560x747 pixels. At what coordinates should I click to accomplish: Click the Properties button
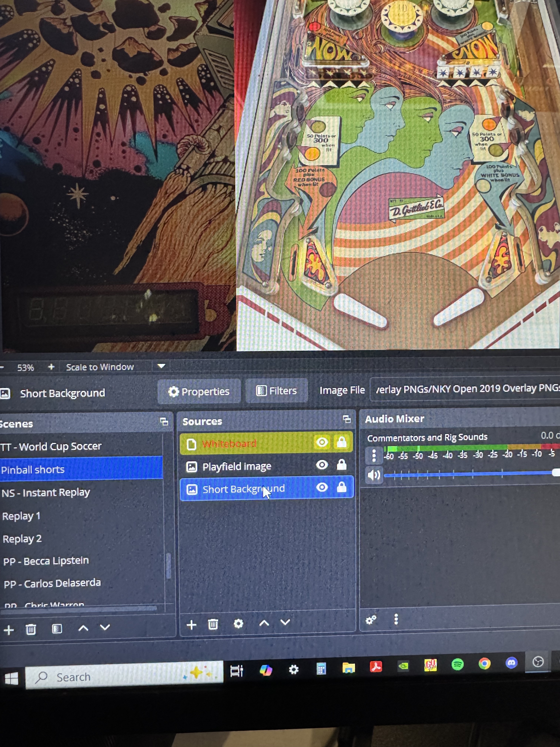tap(199, 391)
